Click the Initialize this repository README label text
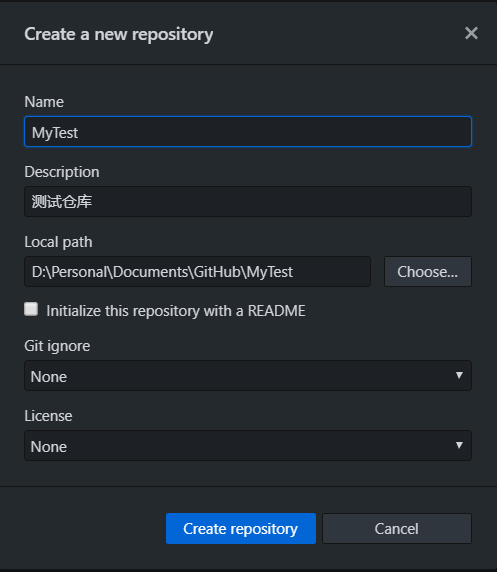 click(x=176, y=311)
